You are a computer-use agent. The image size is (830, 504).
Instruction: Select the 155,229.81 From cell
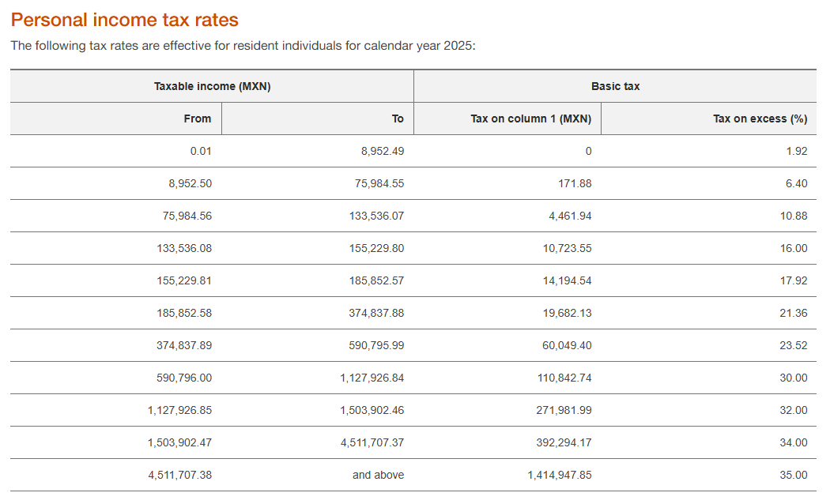point(184,280)
